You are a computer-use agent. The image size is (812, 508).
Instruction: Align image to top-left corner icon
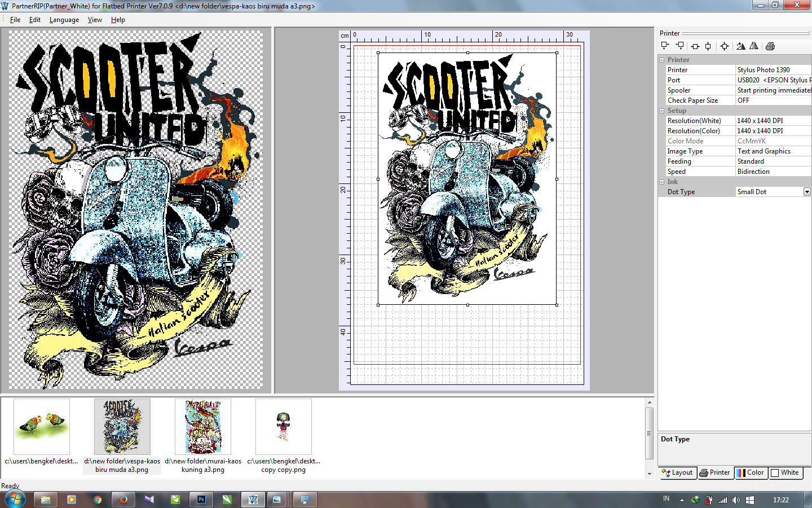(x=665, y=46)
